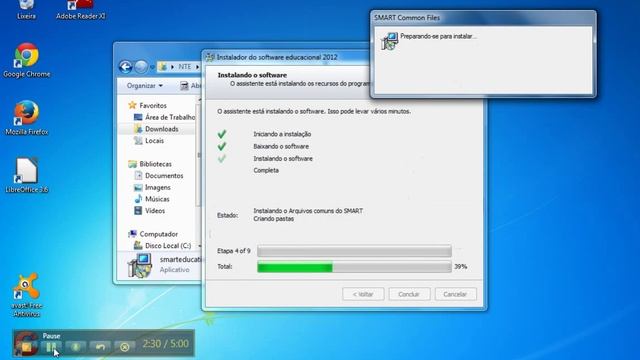Click the screen recorder logo icon
Screen dimensions: 640x360
pos(26,344)
